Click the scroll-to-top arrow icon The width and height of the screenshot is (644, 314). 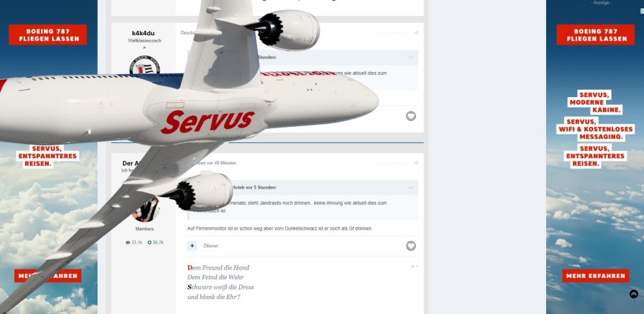(x=634, y=294)
